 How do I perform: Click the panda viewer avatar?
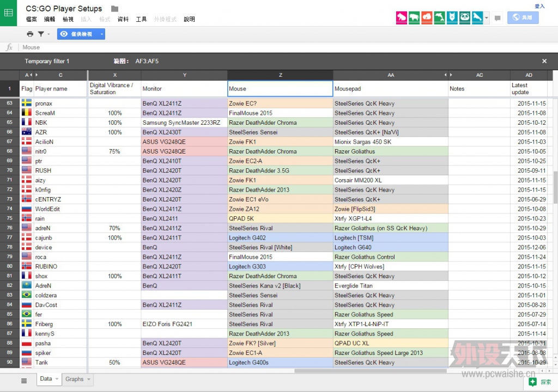tap(465, 17)
